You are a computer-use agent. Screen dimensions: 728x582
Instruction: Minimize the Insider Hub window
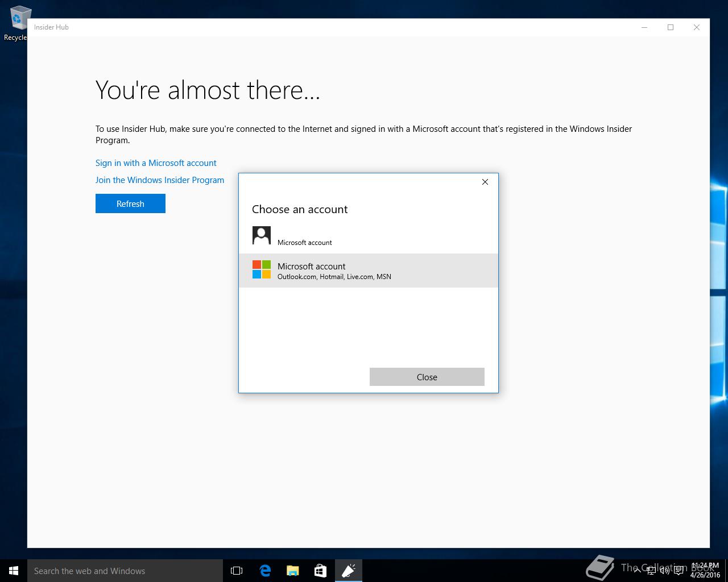[x=644, y=27]
